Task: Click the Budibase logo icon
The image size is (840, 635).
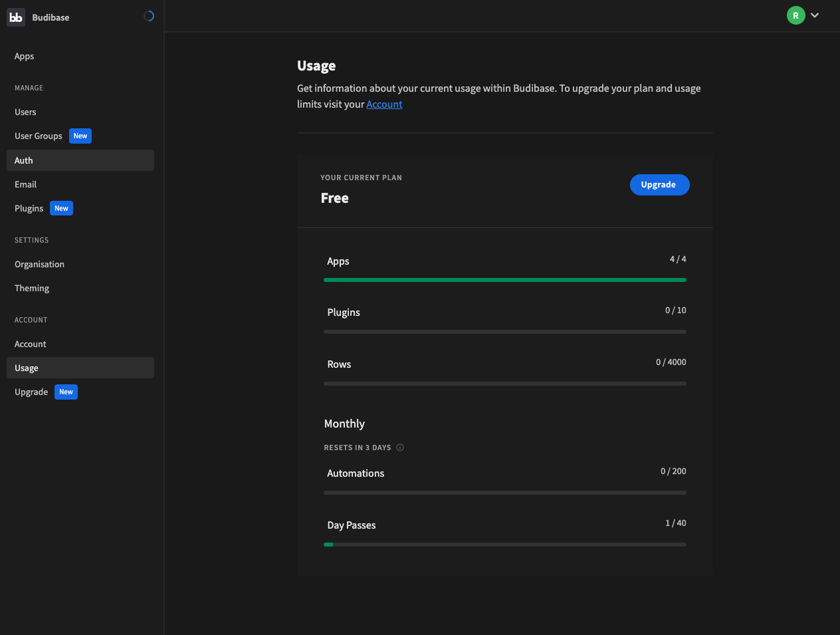Action: (16, 17)
